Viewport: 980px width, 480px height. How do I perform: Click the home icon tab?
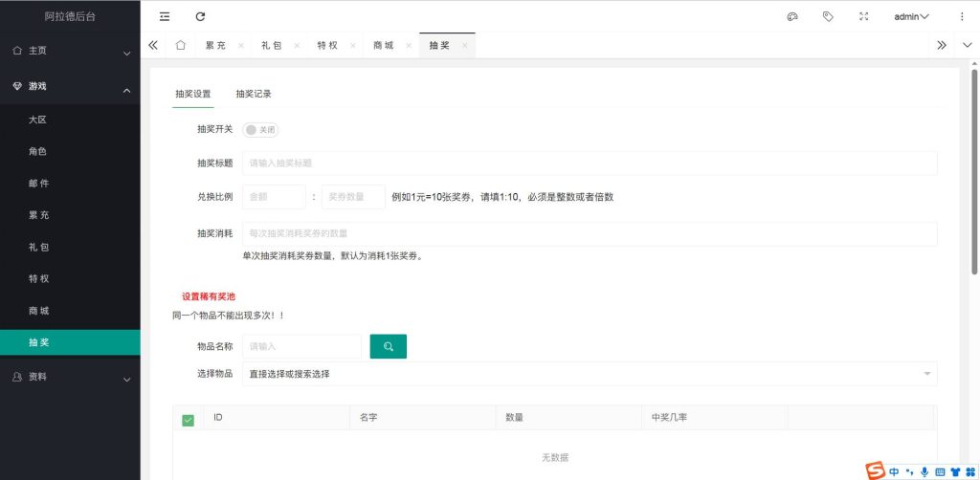[x=180, y=45]
